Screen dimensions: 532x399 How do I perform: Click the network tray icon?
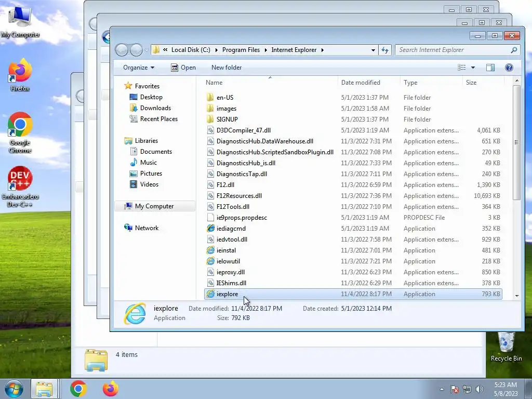(467, 389)
